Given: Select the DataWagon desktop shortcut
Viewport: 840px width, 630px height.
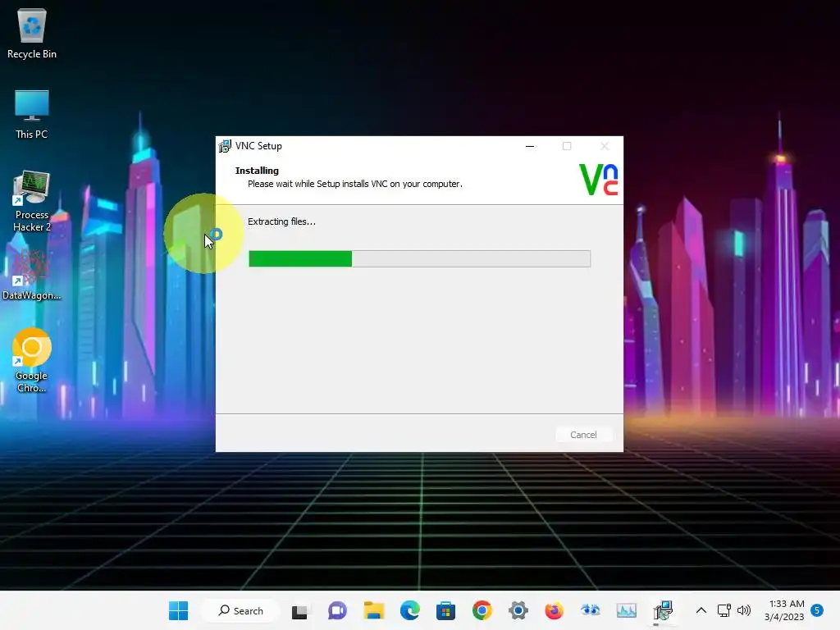Looking at the screenshot, I should (x=32, y=274).
